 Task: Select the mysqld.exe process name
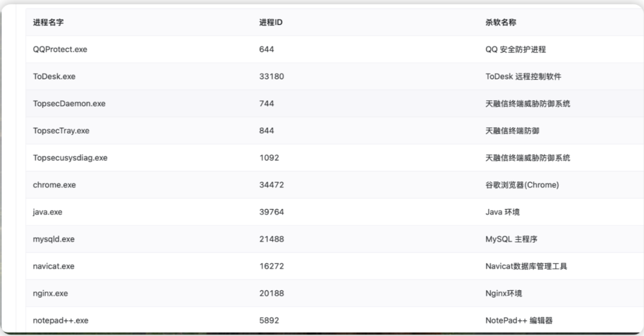[x=54, y=239]
